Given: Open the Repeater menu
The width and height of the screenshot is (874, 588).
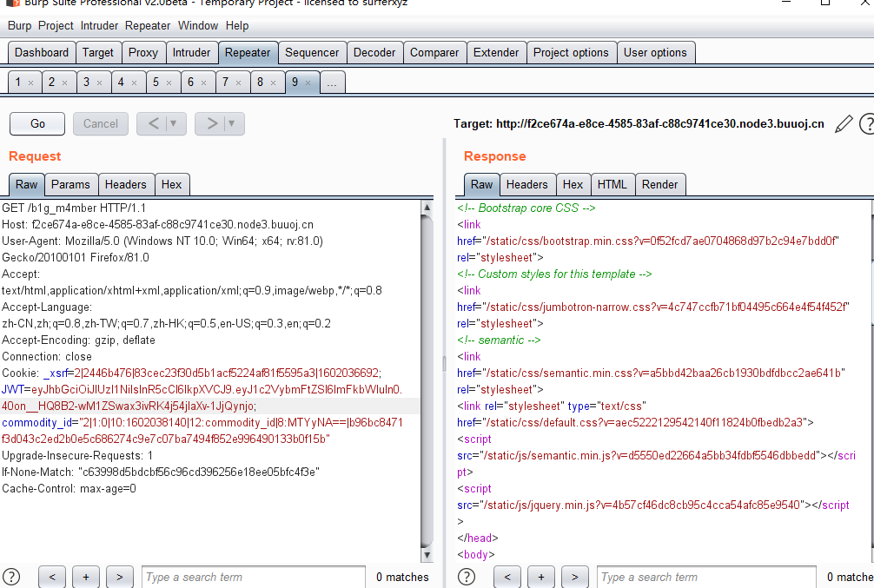Looking at the screenshot, I should tap(148, 26).
